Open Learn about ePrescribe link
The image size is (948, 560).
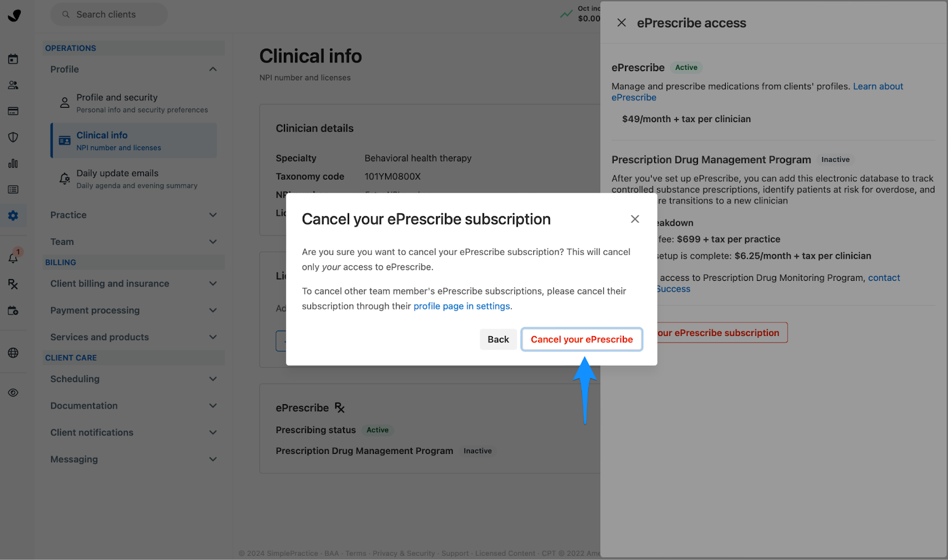coord(757,92)
